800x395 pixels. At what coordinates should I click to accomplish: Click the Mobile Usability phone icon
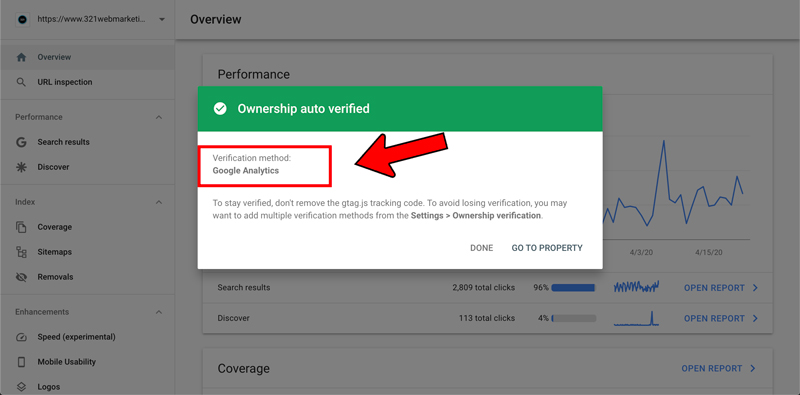pos(21,362)
